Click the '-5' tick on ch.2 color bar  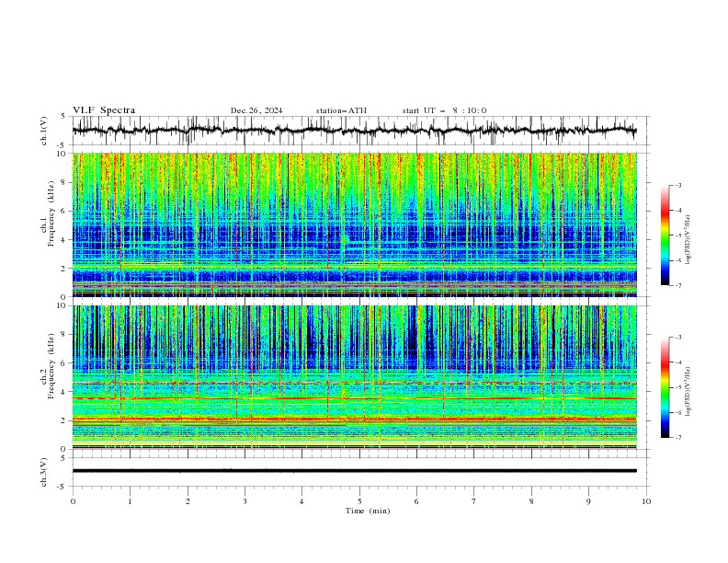tap(678, 387)
